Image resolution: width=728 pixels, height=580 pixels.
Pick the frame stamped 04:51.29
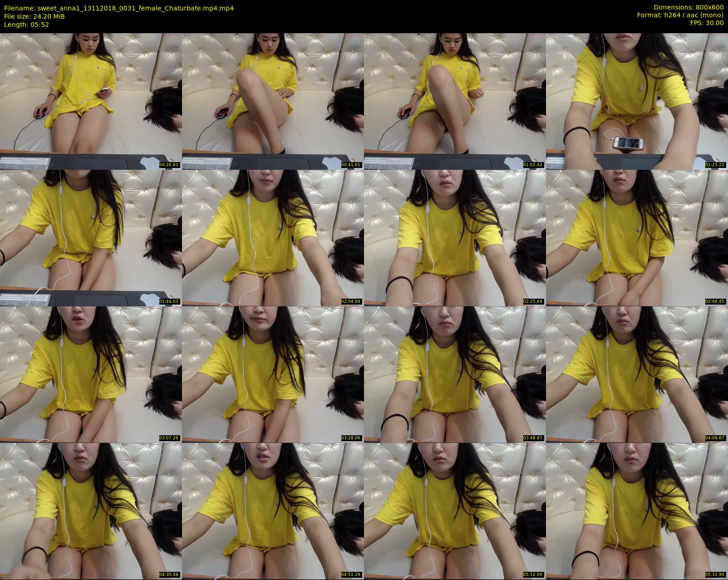[273, 511]
